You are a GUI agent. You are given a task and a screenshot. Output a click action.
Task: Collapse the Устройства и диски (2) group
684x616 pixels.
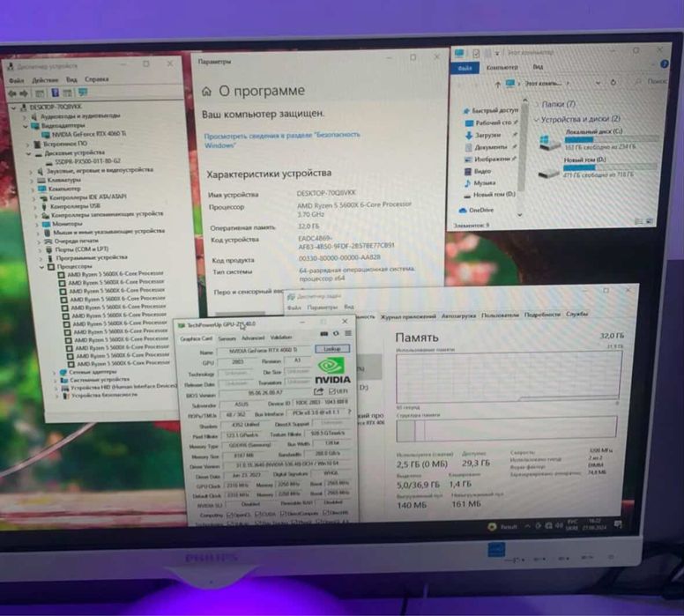coord(536,120)
